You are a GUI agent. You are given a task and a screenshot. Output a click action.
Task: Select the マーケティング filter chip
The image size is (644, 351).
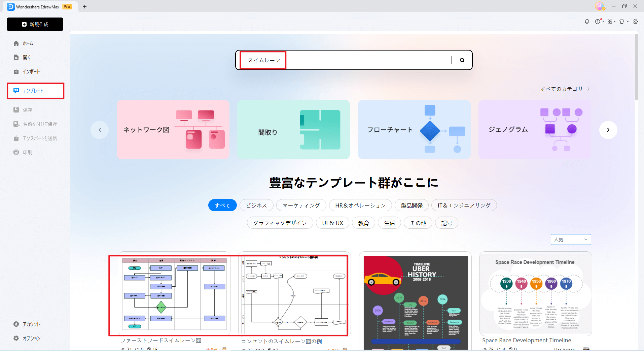coord(301,205)
